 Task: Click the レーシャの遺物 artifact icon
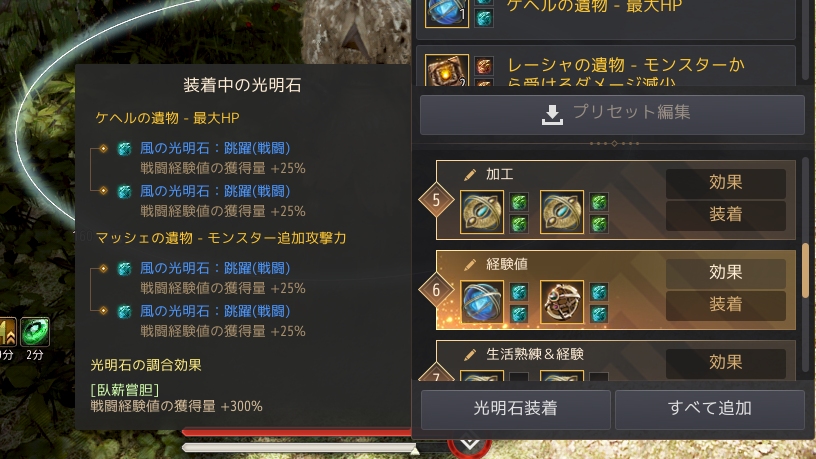pos(447,70)
